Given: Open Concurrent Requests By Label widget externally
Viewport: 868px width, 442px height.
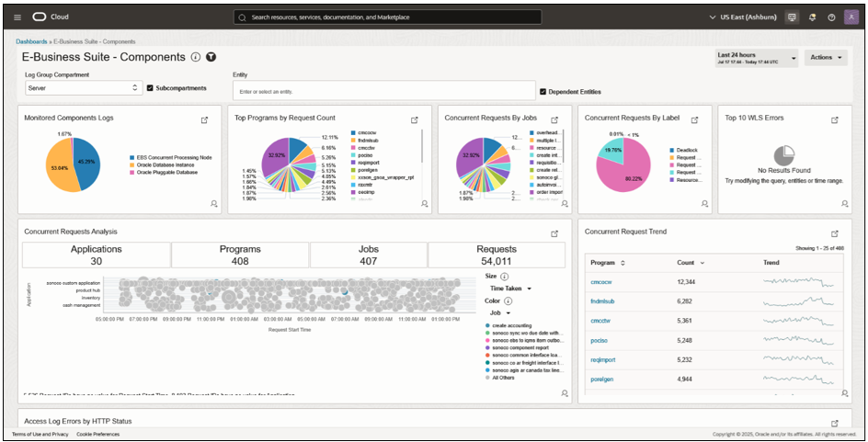Looking at the screenshot, I should (695, 120).
